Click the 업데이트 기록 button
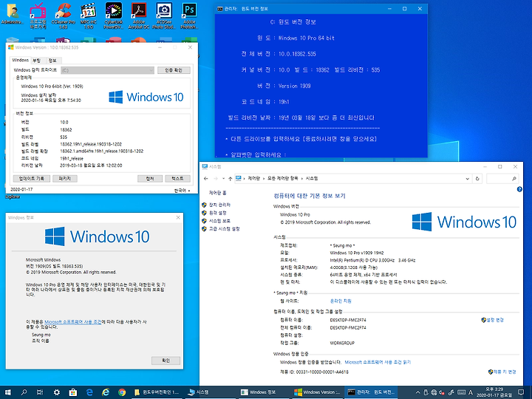This screenshot has height=399, width=532. pos(32,179)
